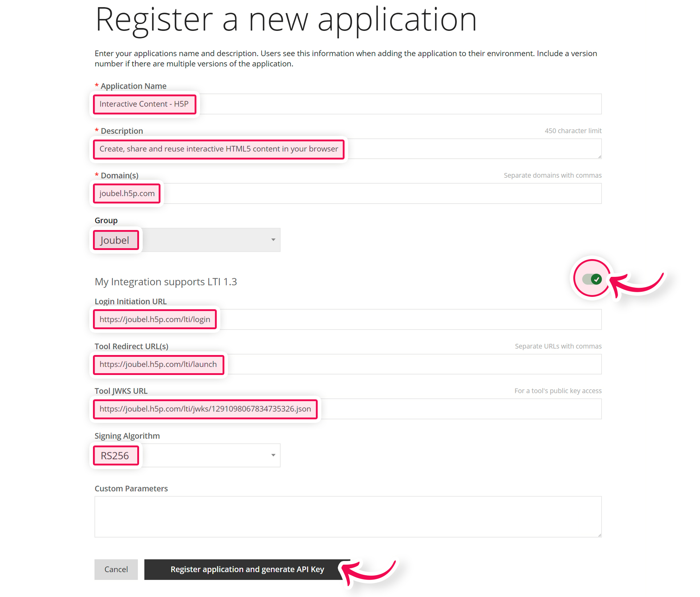Click the 450 character limit label
This screenshot has height=597, width=700.
coord(573,130)
